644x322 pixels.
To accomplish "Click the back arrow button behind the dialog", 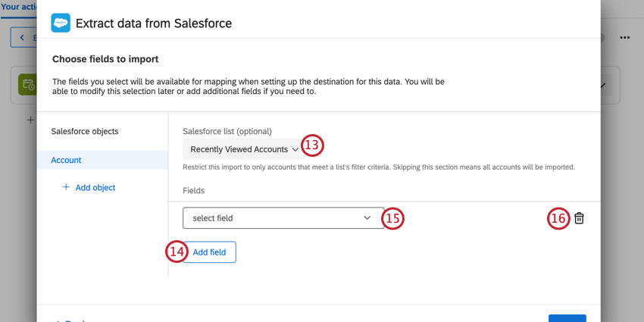I will [23, 38].
